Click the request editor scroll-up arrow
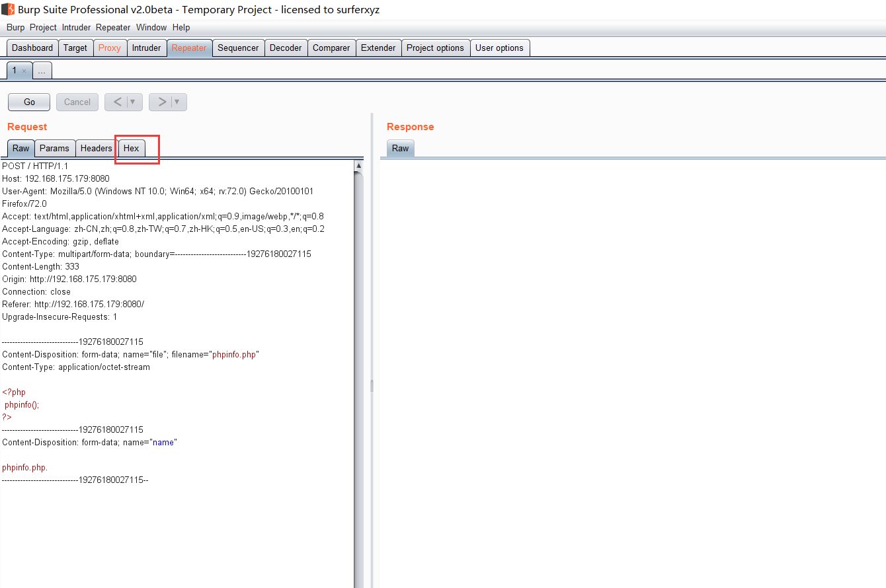Image resolution: width=886 pixels, height=588 pixels. 359,165
